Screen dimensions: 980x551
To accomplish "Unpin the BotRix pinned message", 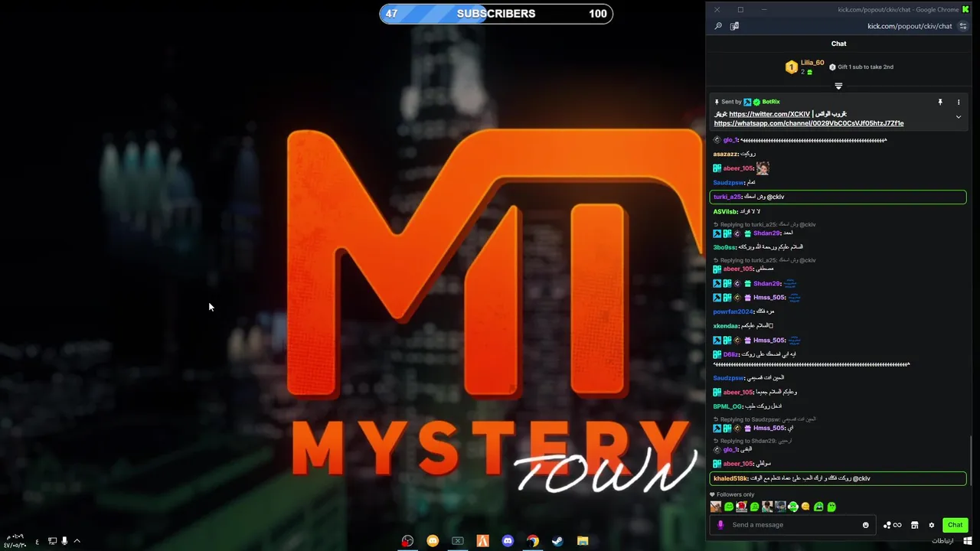I will point(940,102).
